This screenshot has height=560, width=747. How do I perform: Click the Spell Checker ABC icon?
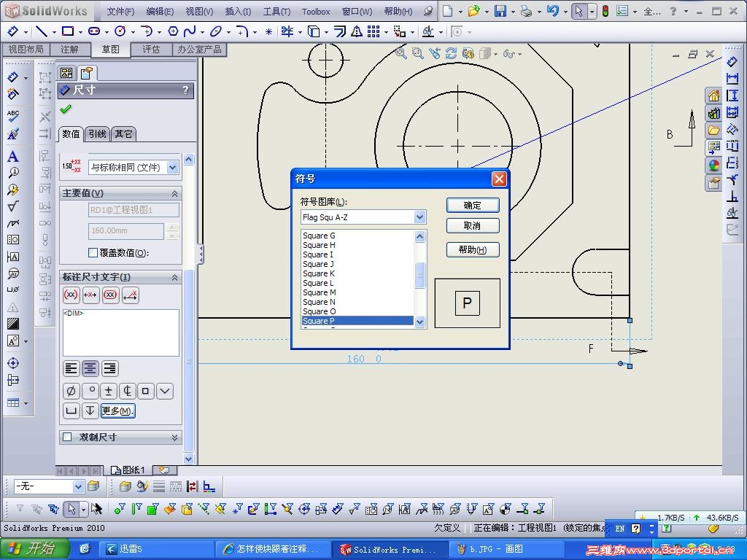[12, 115]
